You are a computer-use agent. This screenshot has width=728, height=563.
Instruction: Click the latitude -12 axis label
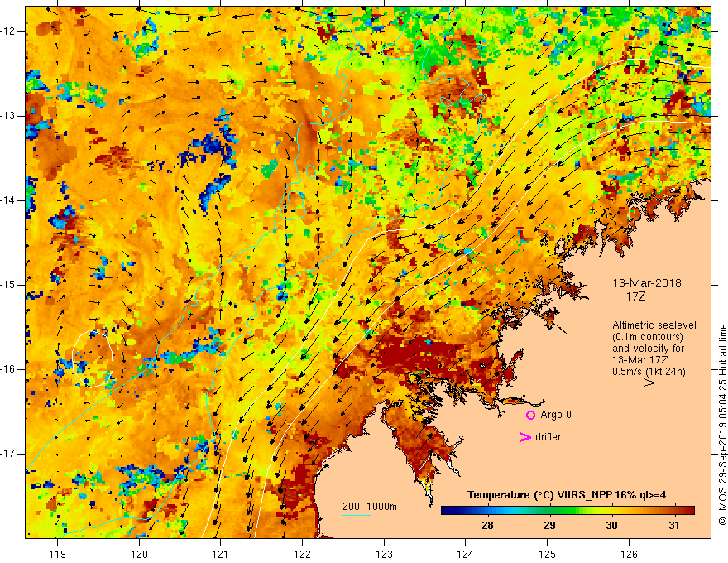8,31
